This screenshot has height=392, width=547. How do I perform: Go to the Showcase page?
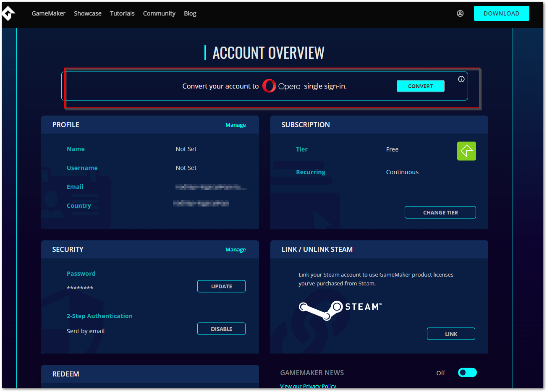88,13
